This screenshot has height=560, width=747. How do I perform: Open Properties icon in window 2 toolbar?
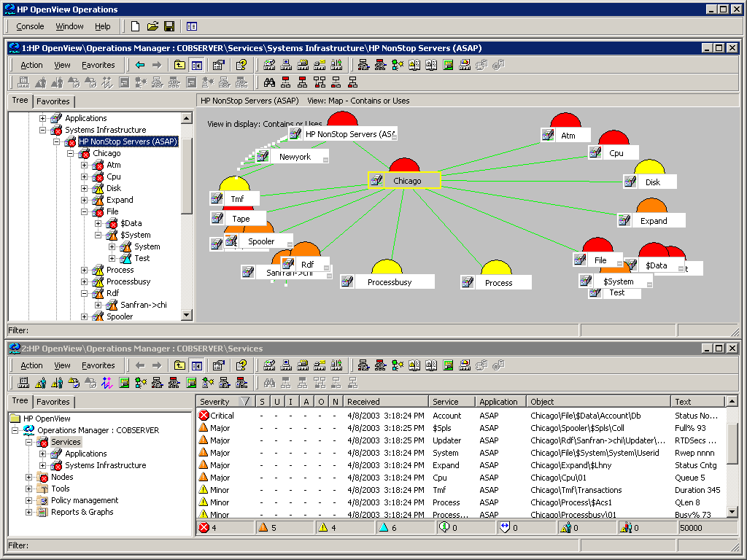pyautogui.click(x=219, y=365)
